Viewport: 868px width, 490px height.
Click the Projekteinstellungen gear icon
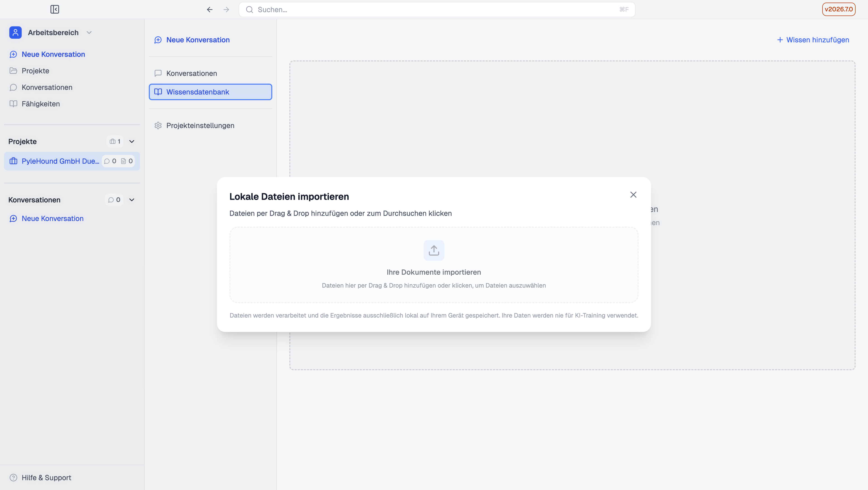[158, 126]
